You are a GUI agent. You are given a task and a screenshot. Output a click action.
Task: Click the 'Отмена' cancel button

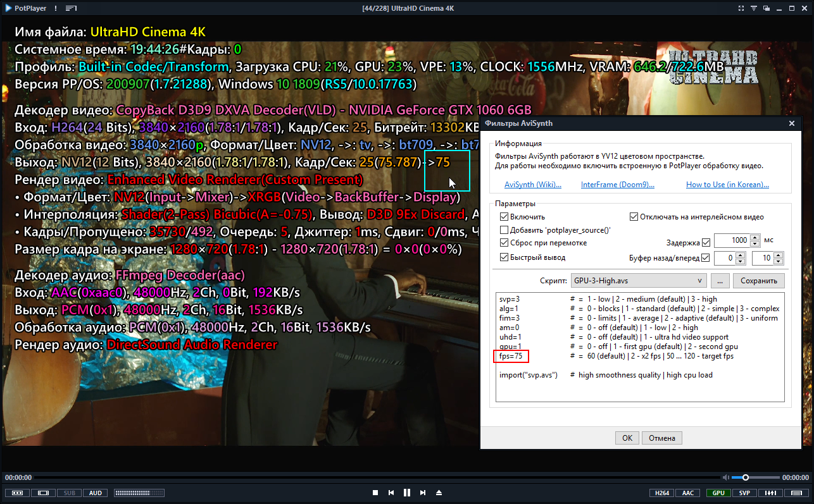tap(662, 438)
